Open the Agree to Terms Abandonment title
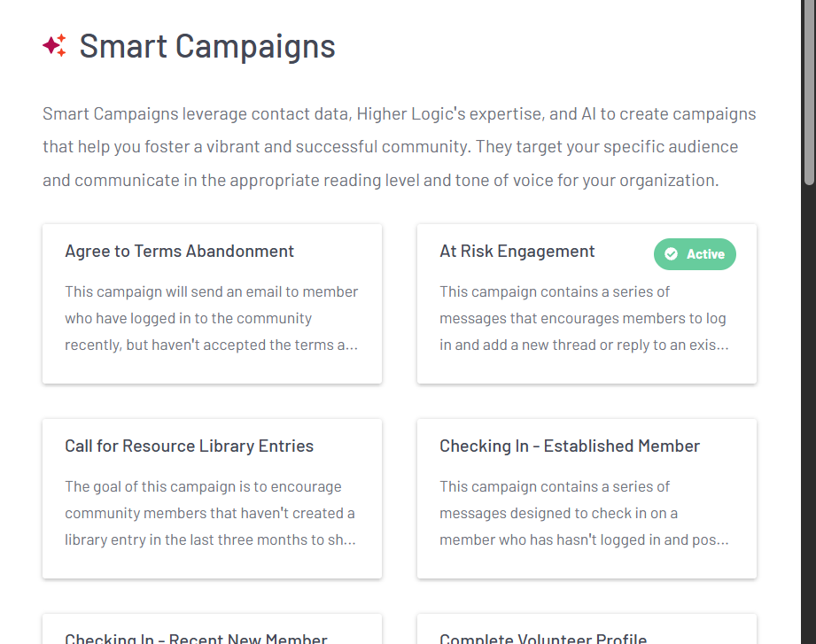 point(179,252)
